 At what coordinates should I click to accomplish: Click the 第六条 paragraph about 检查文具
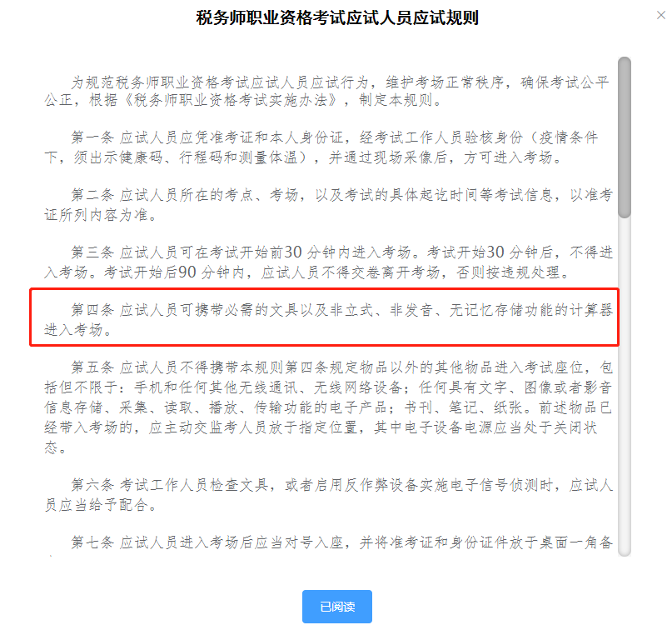[x=328, y=495]
